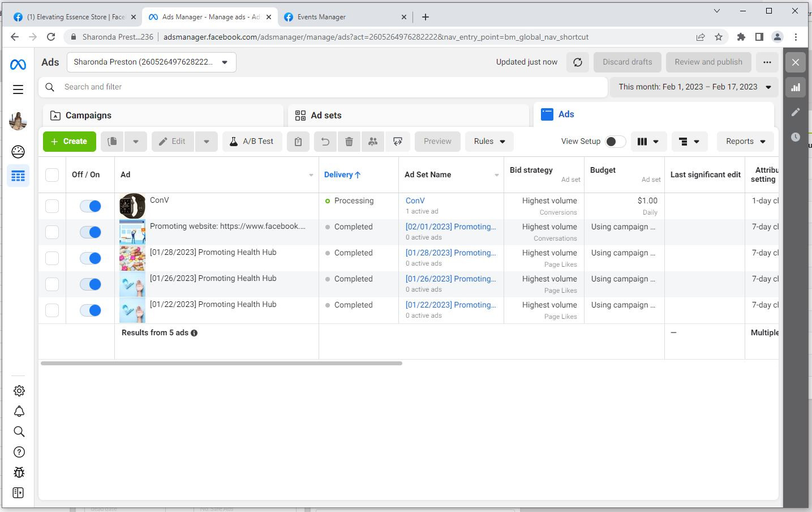This screenshot has height=512, width=812.
Task: Sort by the Delivery column header
Action: point(342,175)
